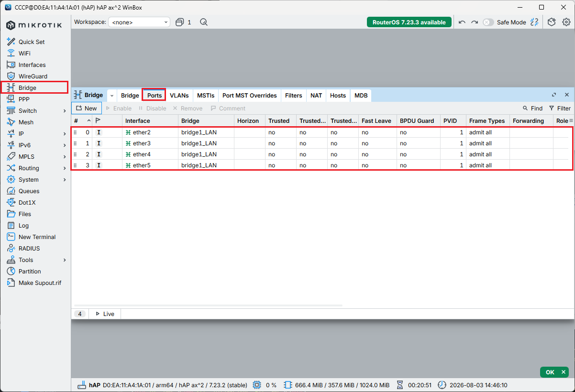Open the Dot1X section

click(27, 203)
